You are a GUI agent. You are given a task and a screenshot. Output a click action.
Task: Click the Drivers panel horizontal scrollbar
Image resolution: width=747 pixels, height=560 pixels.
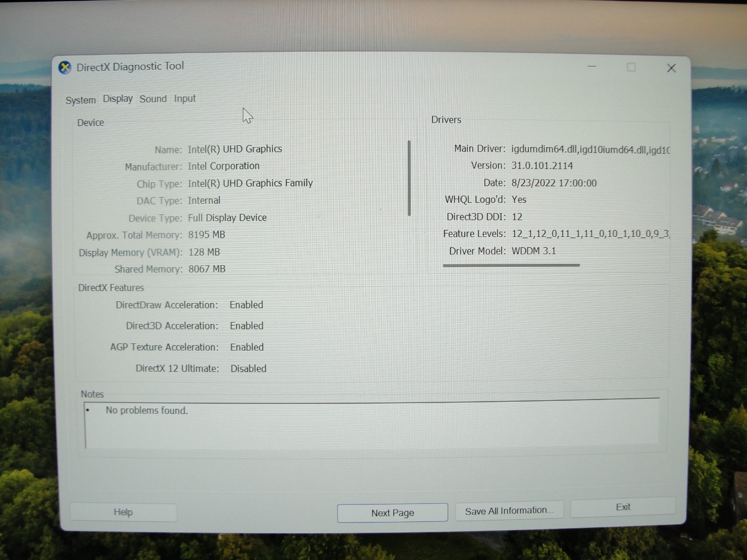(x=511, y=265)
